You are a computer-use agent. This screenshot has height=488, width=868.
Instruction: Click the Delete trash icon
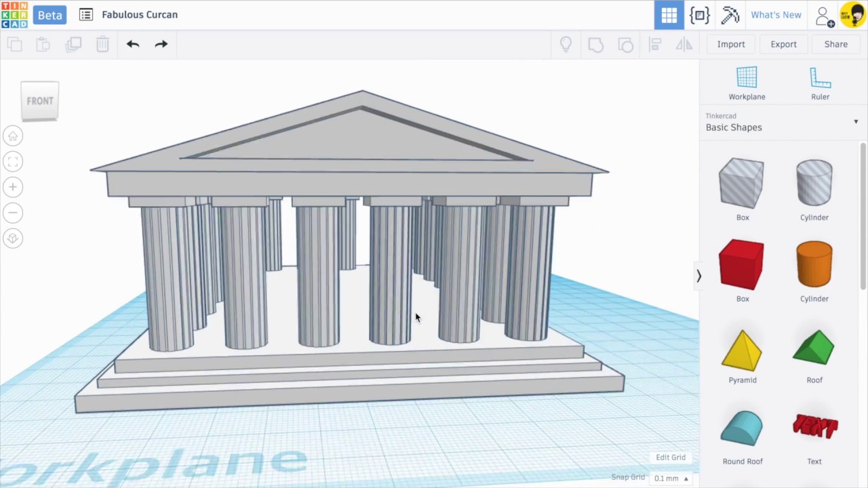click(102, 45)
